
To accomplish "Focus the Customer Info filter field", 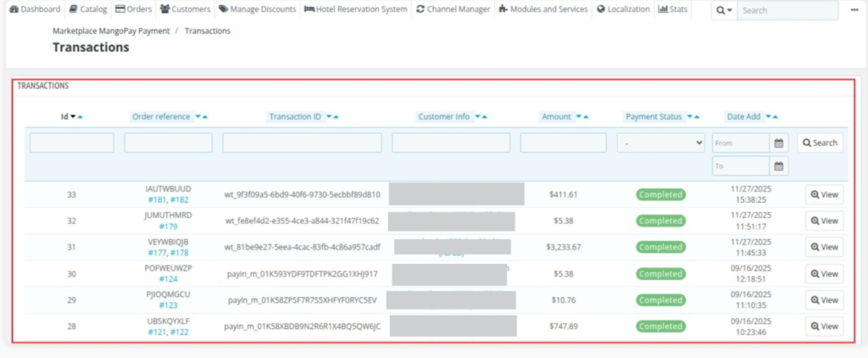I will click(x=451, y=143).
